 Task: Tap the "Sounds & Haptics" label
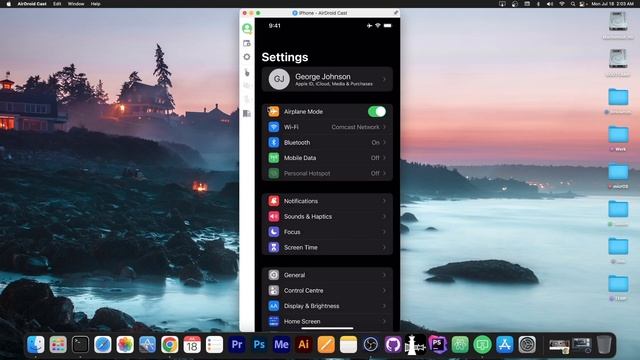coord(308,216)
